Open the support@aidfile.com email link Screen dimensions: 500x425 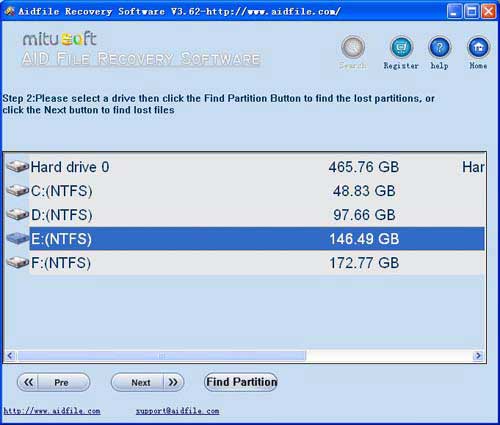(x=177, y=411)
